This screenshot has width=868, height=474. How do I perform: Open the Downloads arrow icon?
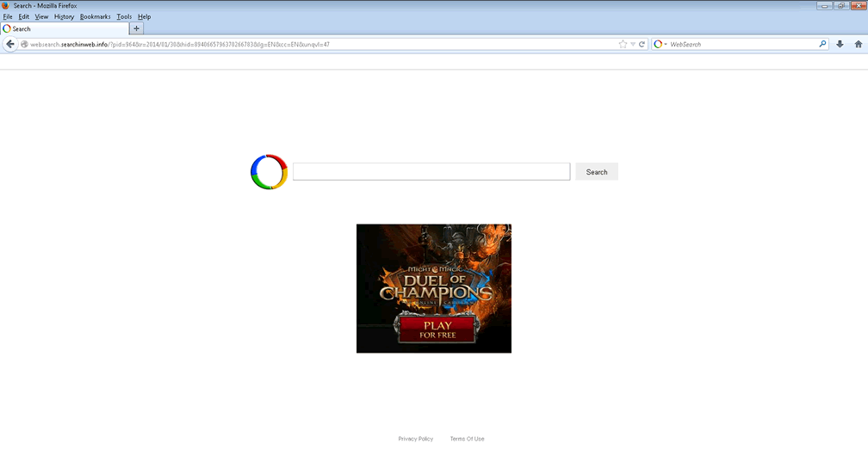(x=840, y=44)
